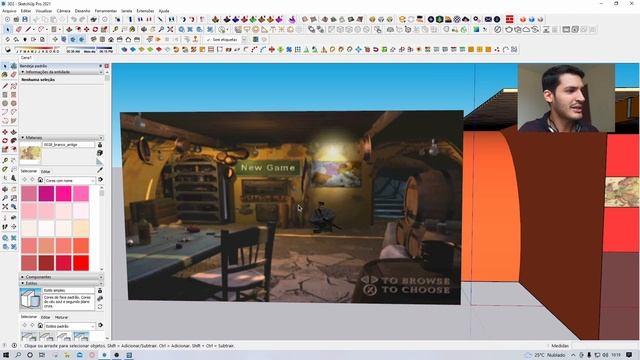Image resolution: width=640 pixels, height=360 pixels.
Task: Open the rectangle shape dropdown arrow in toolbar
Action: coord(60,29)
